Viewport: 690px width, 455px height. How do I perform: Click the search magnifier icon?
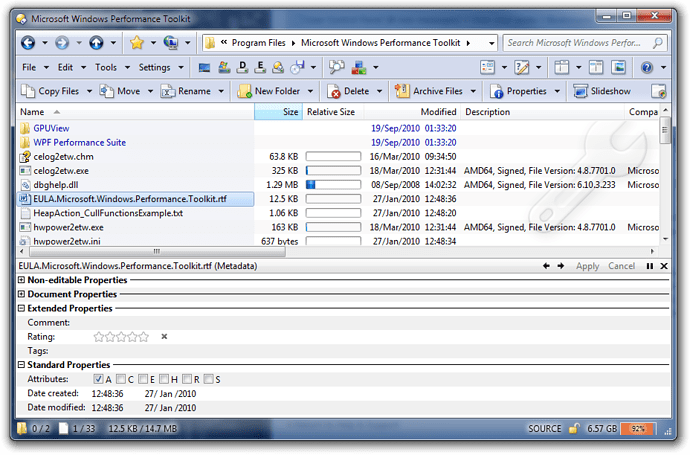(658, 43)
